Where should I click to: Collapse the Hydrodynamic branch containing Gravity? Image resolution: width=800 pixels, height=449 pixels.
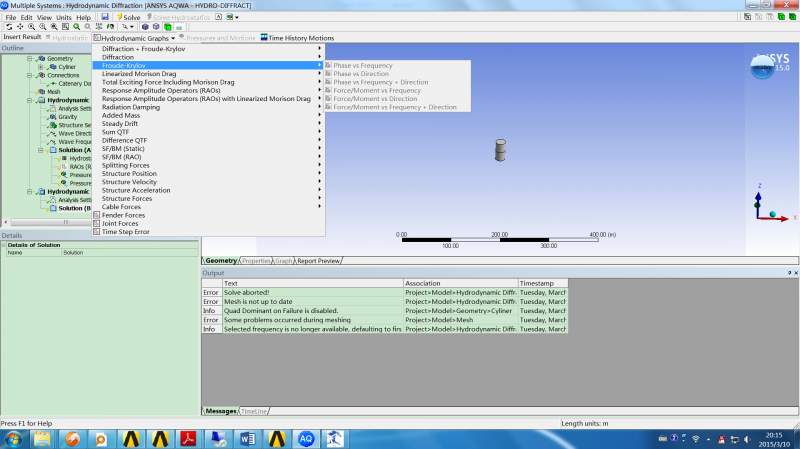pos(30,100)
